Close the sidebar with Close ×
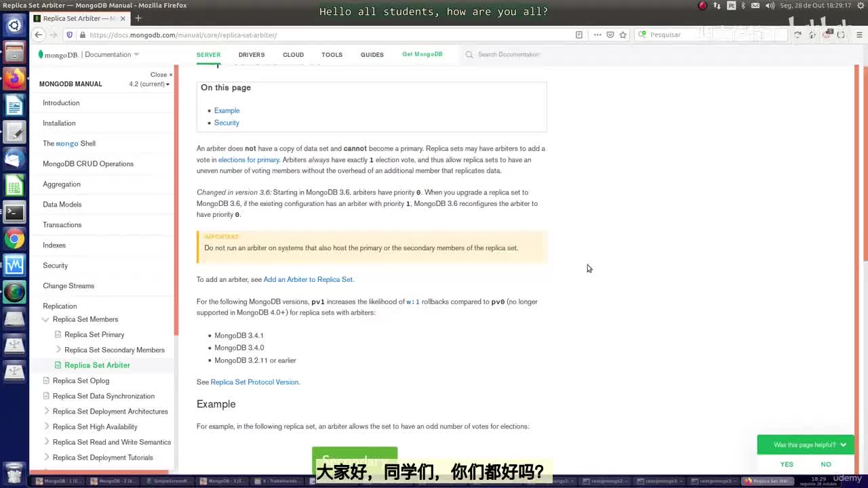Viewport: 868px width, 488px height. (161, 75)
